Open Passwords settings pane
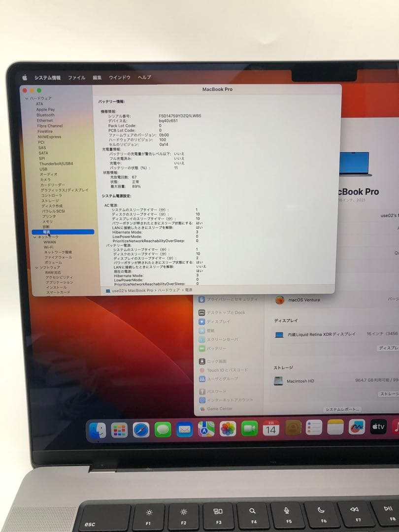Screen dimensions: 399x532 pyautogui.click(x=213, y=392)
